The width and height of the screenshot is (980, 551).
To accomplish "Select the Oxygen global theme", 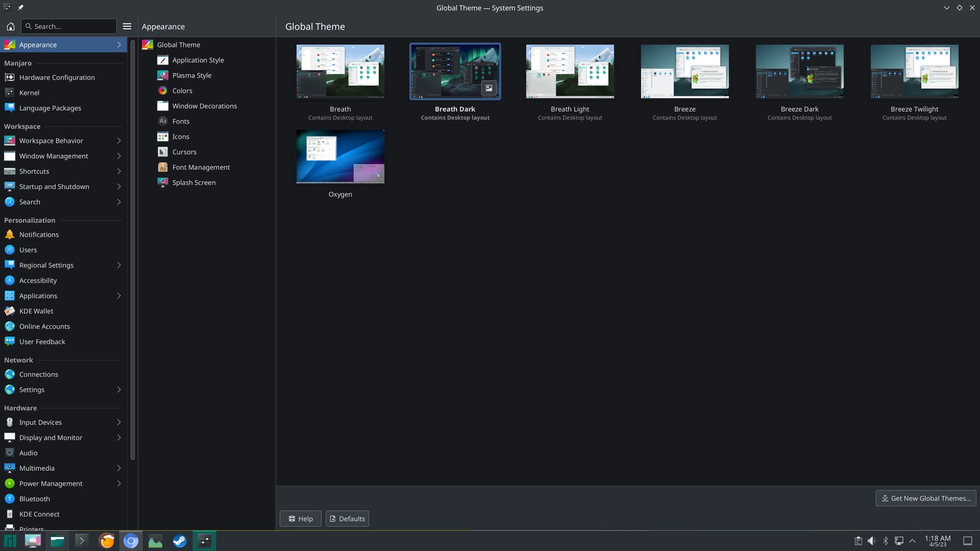I will click(340, 157).
